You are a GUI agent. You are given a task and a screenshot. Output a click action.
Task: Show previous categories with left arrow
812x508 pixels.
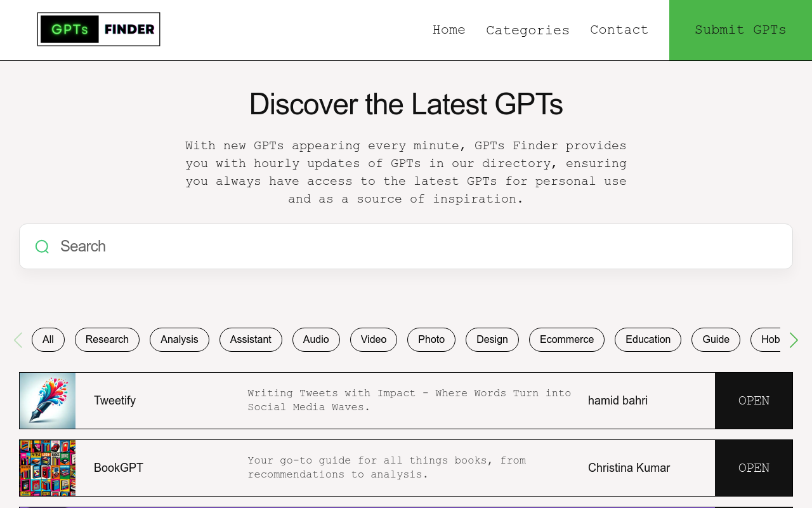(18, 340)
